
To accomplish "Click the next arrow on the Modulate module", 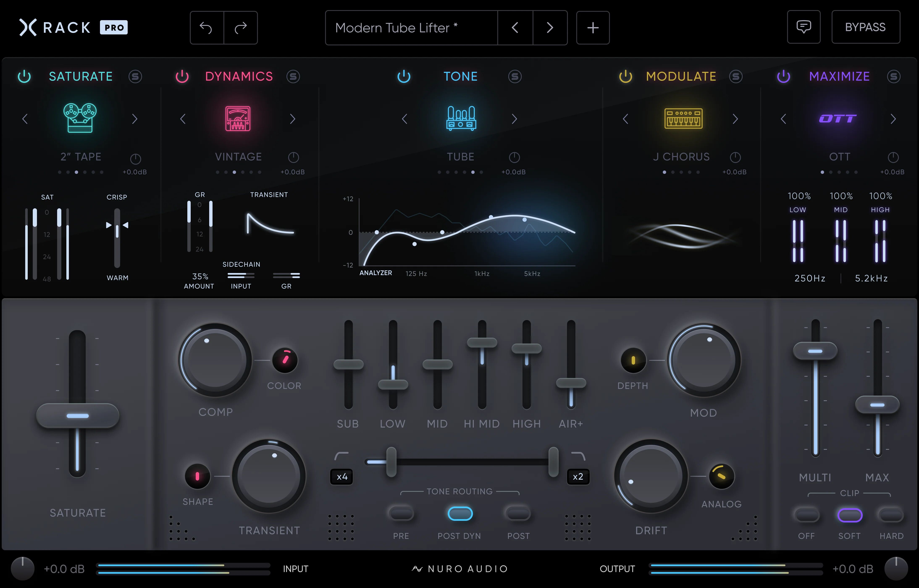I will (x=735, y=119).
